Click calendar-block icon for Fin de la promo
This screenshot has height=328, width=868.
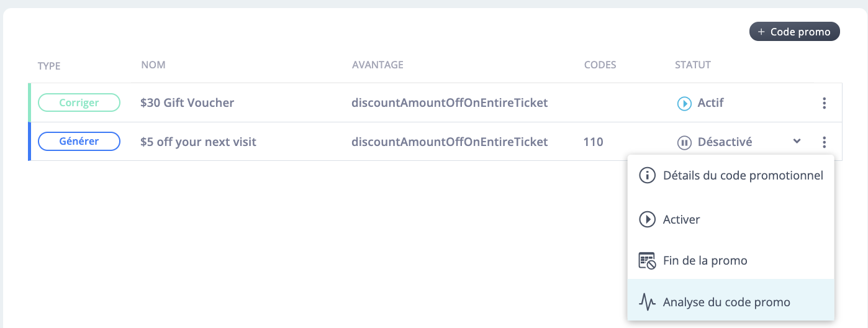click(x=647, y=261)
